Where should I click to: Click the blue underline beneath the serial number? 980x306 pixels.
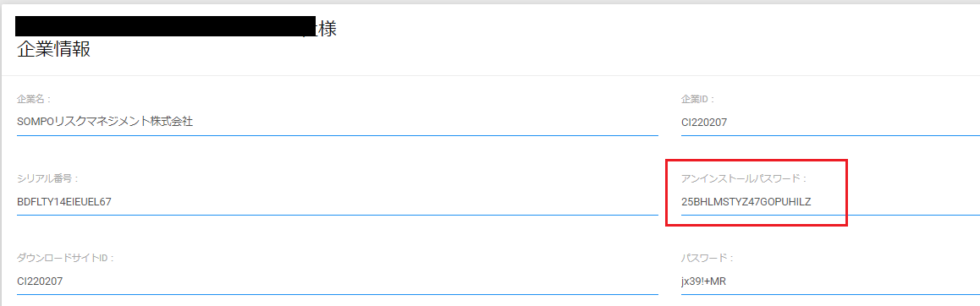point(338,215)
